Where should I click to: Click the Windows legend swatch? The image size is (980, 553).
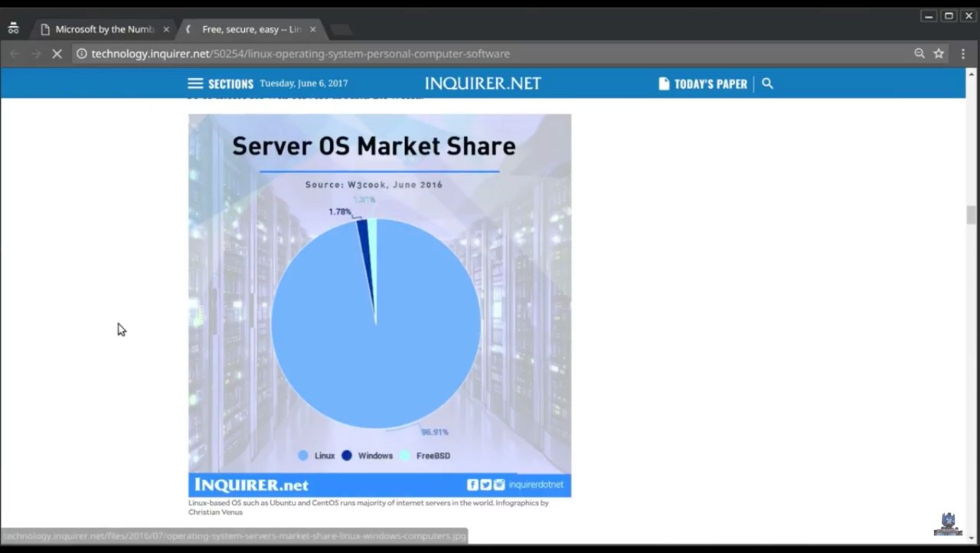click(347, 456)
